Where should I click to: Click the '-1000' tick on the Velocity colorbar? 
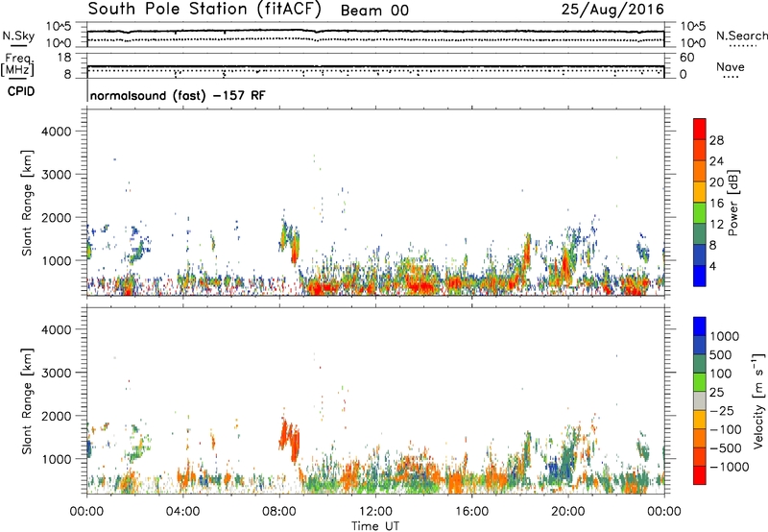coord(729,467)
